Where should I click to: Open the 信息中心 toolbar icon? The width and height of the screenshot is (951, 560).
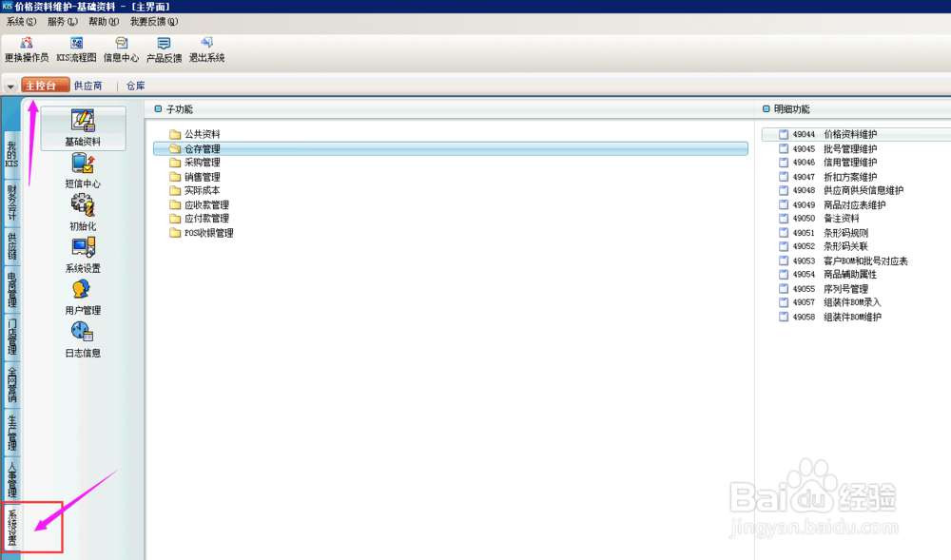[122, 43]
